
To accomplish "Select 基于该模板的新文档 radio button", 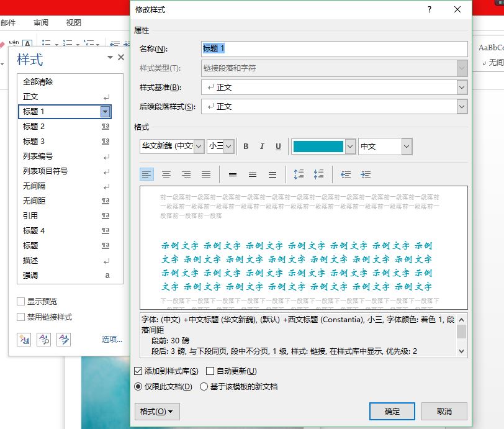I will pyautogui.click(x=204, y=386).
